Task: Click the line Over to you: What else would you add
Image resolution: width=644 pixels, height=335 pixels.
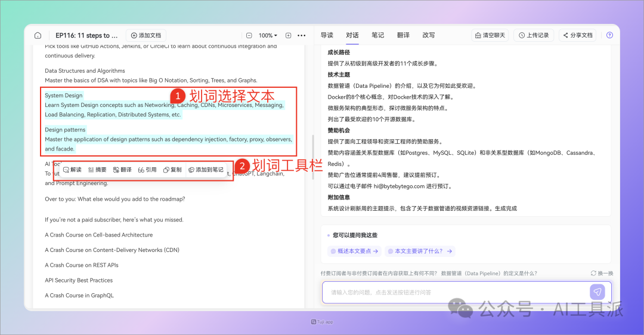Action: coord(115,199)
